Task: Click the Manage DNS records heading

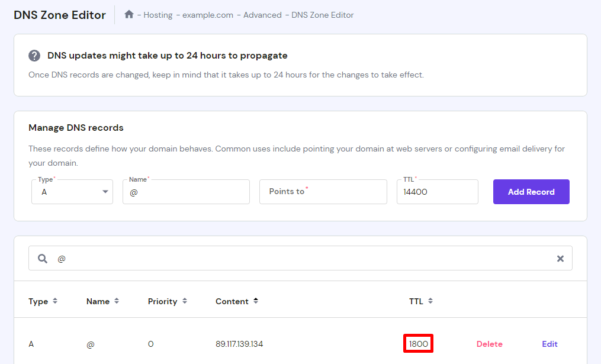Action: [76, 128]
